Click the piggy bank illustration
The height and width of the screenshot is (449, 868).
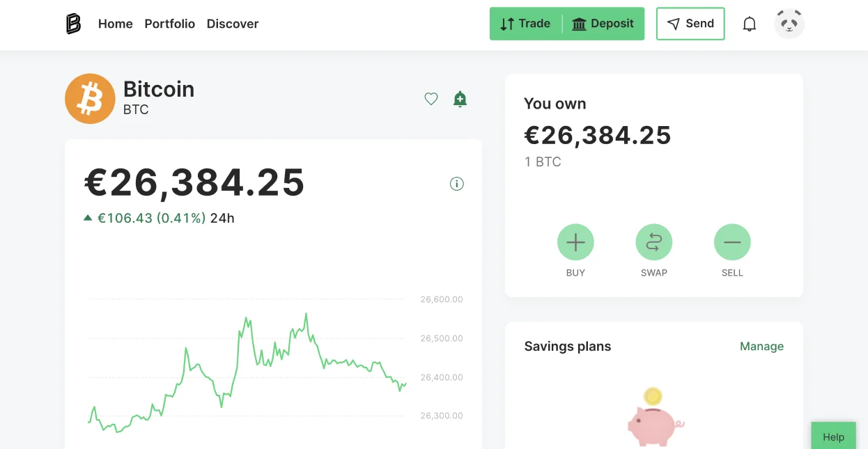(x=655, y=418)
